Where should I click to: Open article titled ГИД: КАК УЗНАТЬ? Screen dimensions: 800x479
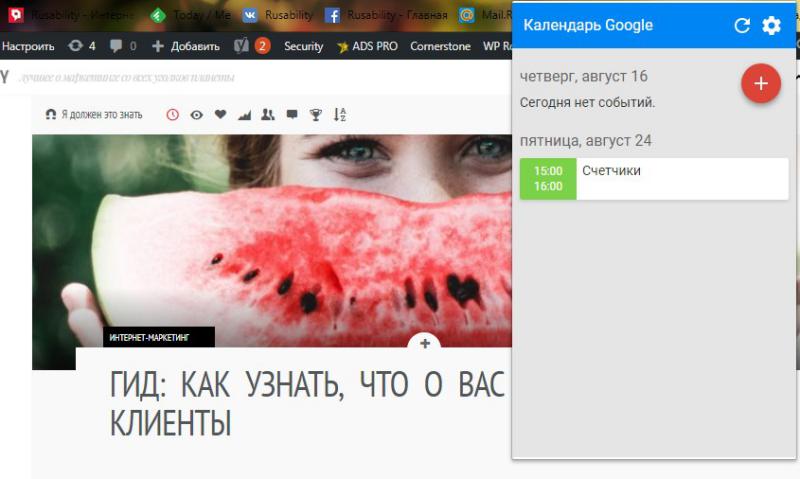point(307,403)
